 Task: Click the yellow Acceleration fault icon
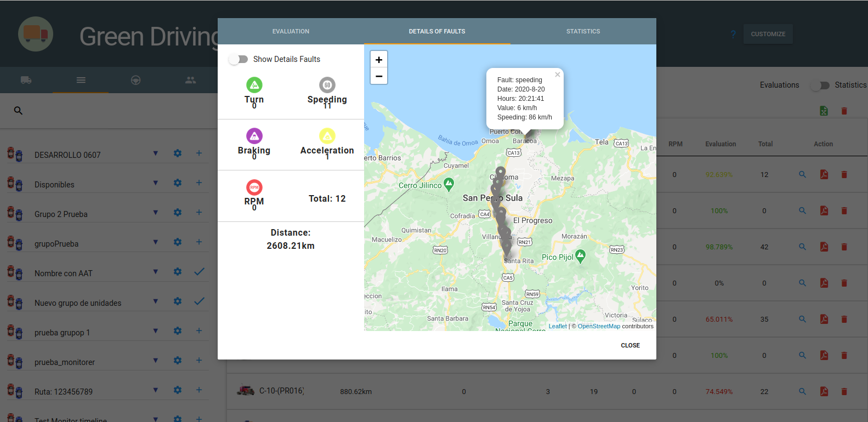coord(327,136)
